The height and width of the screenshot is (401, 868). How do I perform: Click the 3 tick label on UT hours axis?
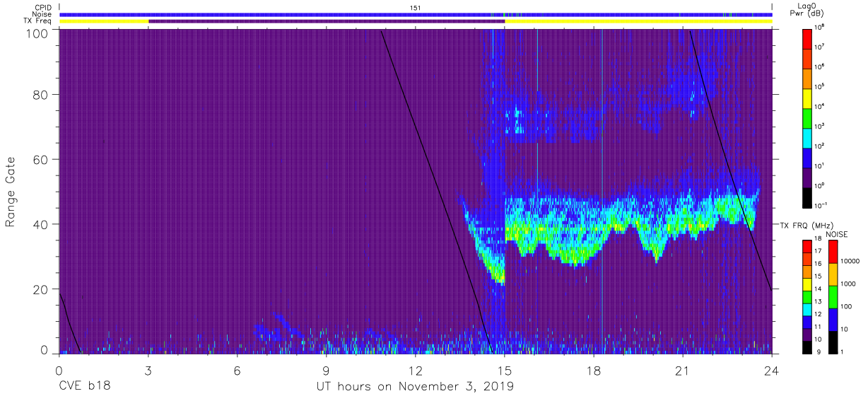[x=148, y=370]
